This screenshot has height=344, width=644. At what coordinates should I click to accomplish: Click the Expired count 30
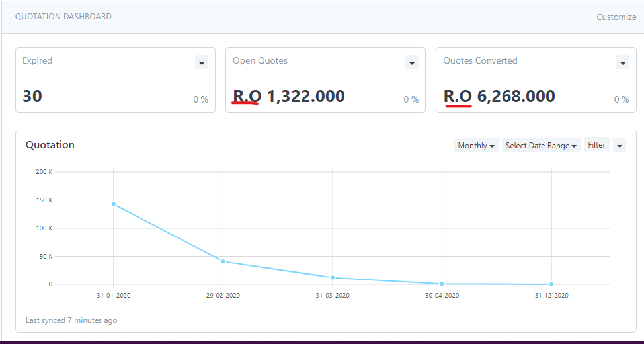(32, 96)
